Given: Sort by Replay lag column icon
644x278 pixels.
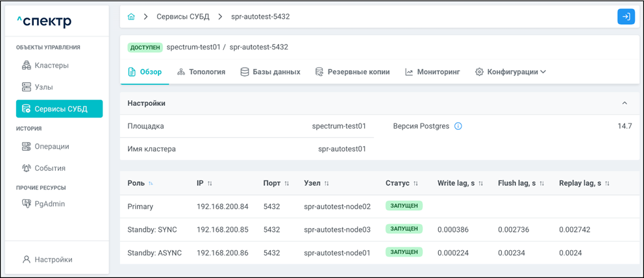Looking at the screenshot, I should [x=607, y=184].
